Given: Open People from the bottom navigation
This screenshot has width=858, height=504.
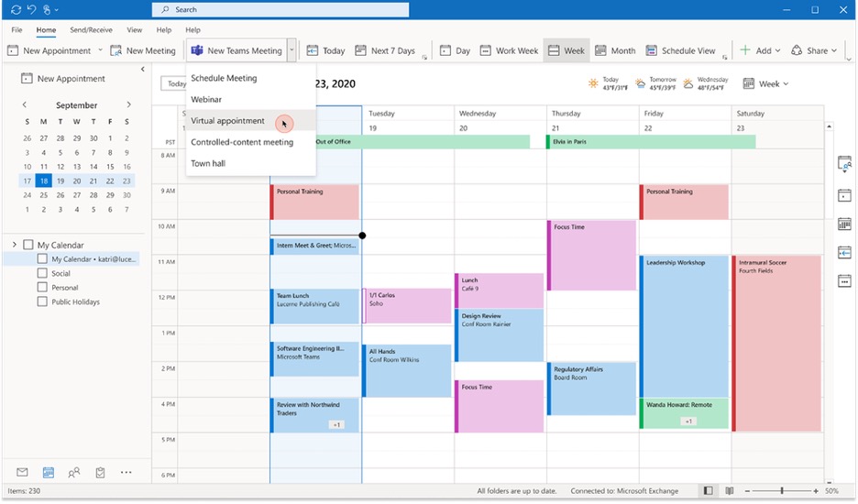Looking at the screenshot, I should 74,472.
